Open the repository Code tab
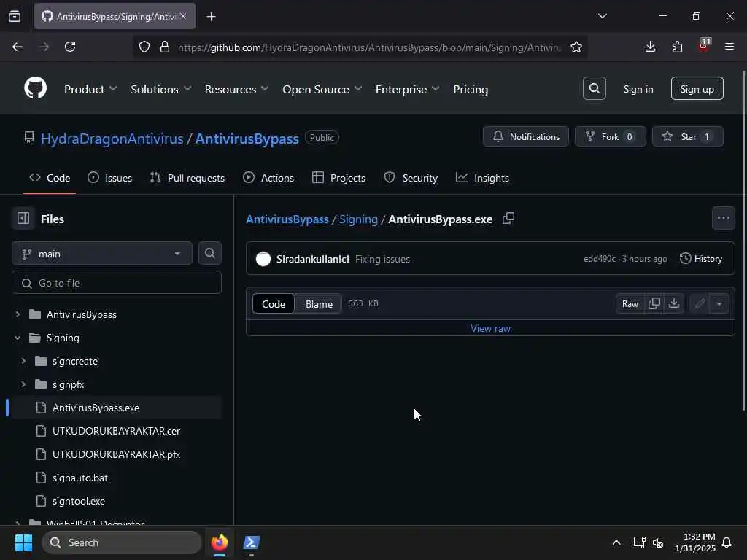747x560 pixels. click(50, 178)
